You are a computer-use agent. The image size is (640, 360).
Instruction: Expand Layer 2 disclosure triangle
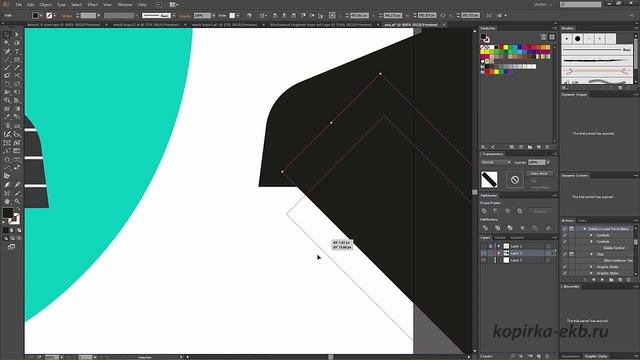[499, 253]
